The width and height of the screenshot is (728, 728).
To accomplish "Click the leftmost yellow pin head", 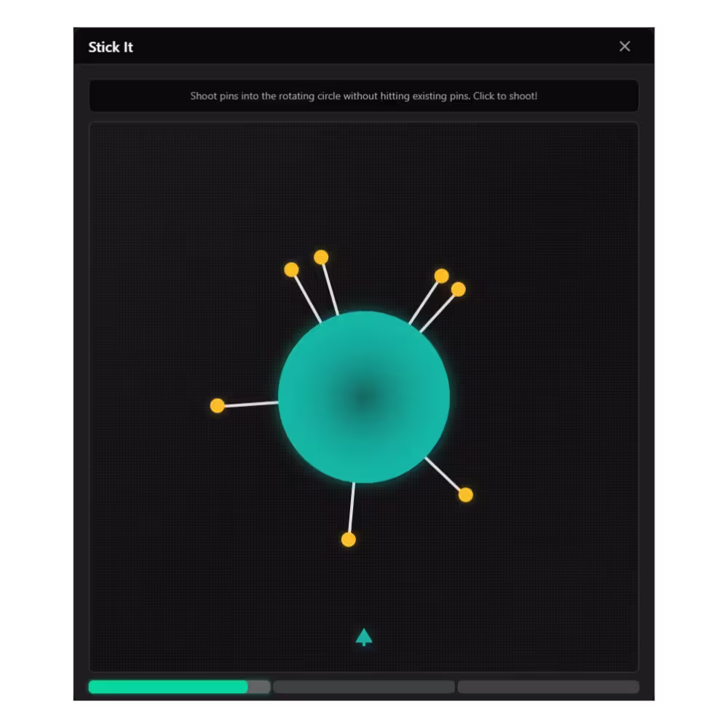I will (217, 405).
